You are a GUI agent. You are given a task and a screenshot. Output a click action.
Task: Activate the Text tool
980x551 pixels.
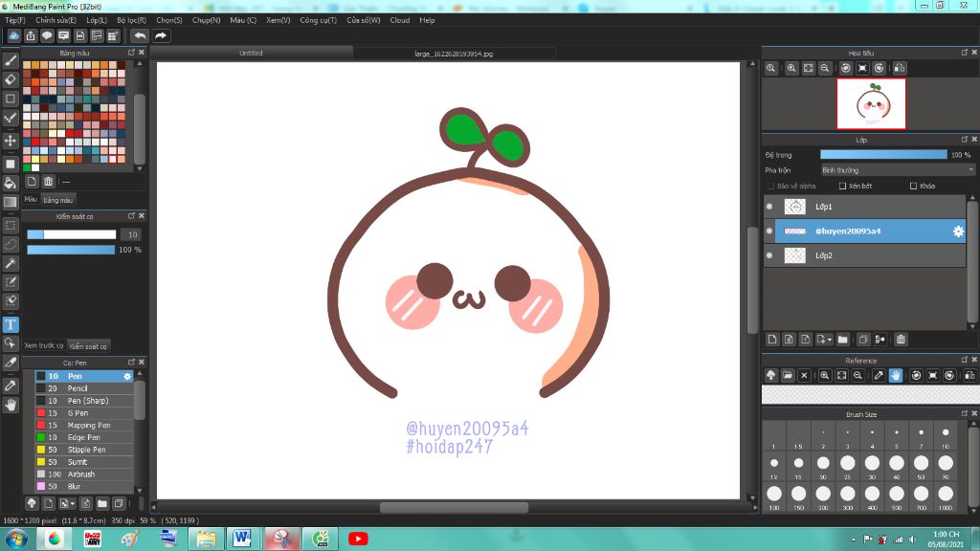click(11, 324)
